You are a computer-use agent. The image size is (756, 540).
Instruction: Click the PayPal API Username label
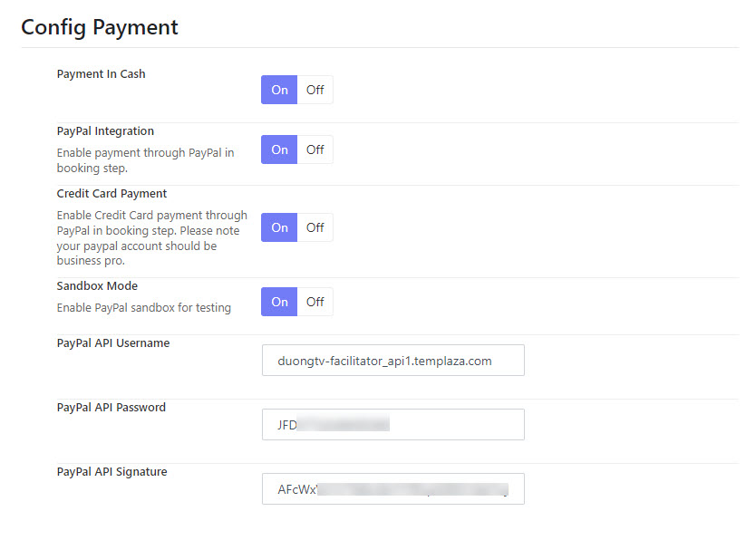pos(113,343)
